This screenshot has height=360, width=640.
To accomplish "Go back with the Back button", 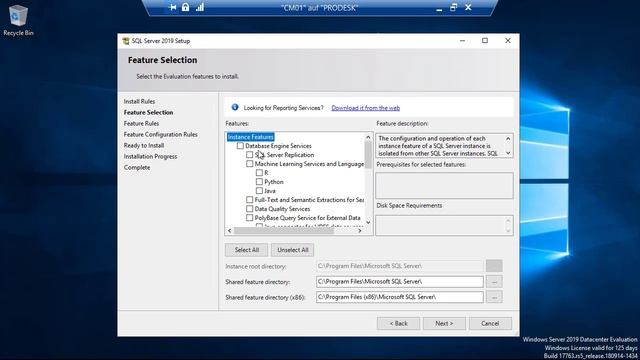I will [x=398, y=323].
